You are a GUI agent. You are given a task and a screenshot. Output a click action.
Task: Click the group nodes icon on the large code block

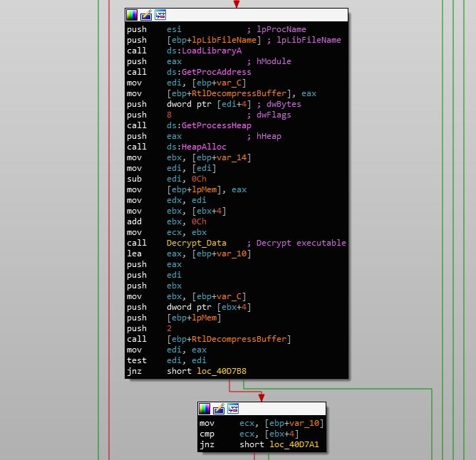(x=160, y=15)
